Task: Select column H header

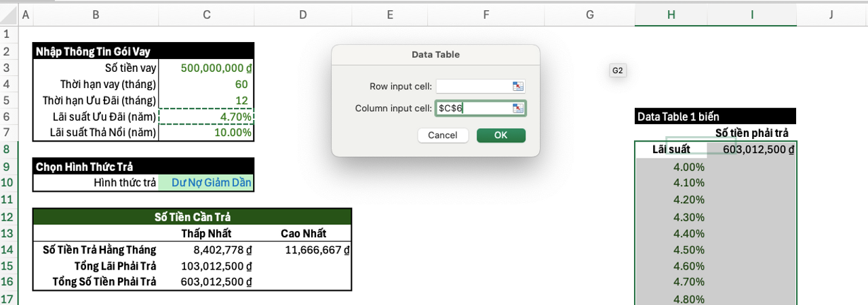Action: pos(671,14)
